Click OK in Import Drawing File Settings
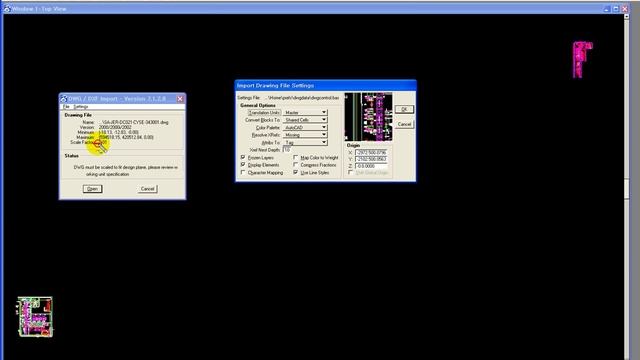This screenshot has height=360, width=640. coord(404,109)
